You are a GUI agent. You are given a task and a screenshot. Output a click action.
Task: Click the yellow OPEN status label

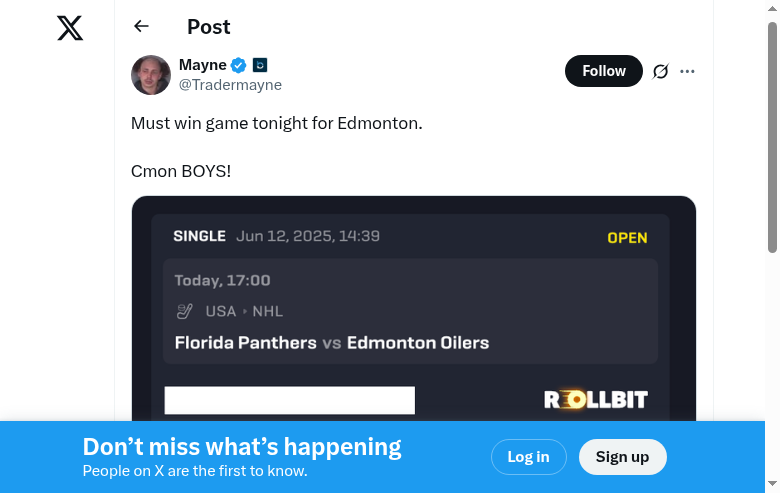(x=627, y=238)
